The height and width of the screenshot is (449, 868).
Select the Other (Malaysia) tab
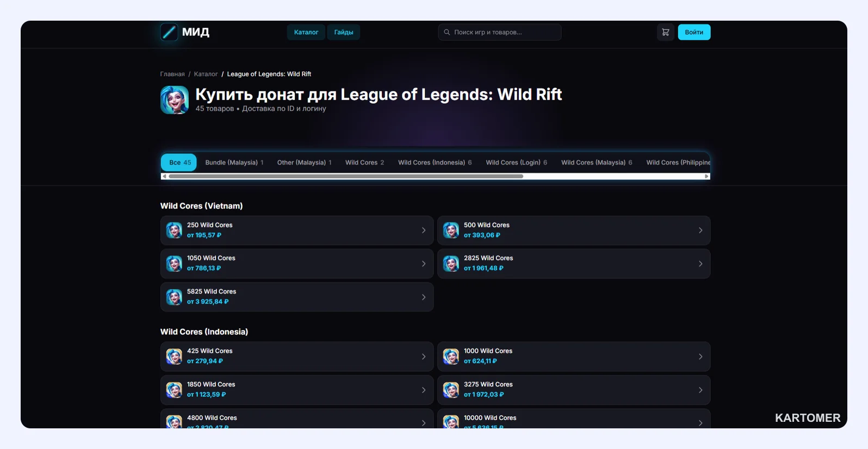click(x=305, y=163)
